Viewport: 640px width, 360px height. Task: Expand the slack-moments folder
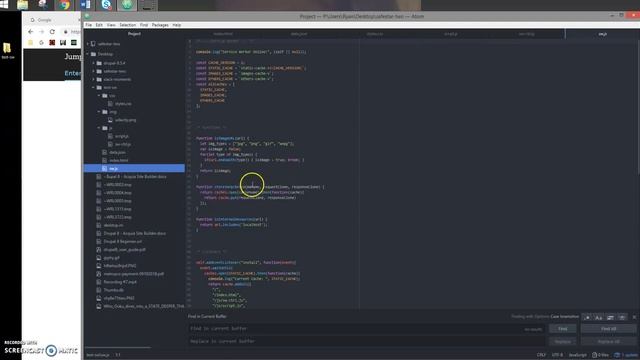pos(93,79)
